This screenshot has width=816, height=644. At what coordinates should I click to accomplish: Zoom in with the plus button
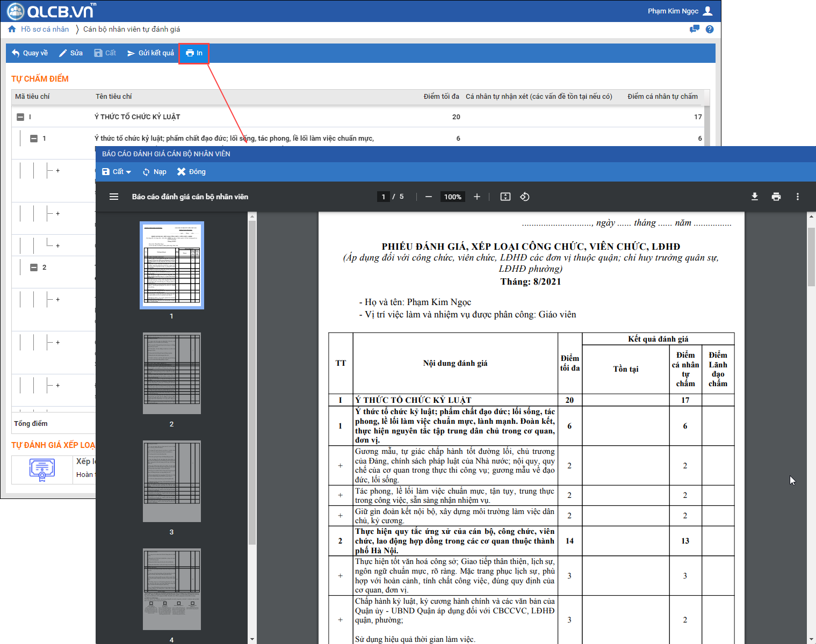[476, 197]
